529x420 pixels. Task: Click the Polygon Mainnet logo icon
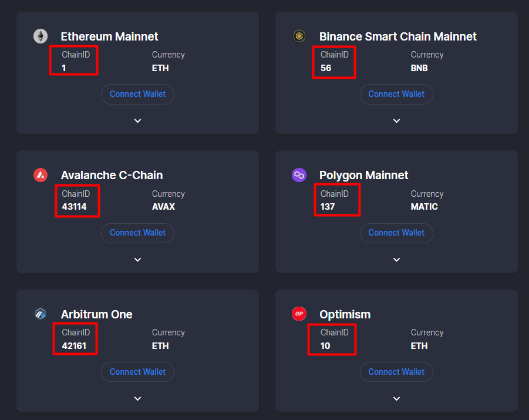coord(299,175)
